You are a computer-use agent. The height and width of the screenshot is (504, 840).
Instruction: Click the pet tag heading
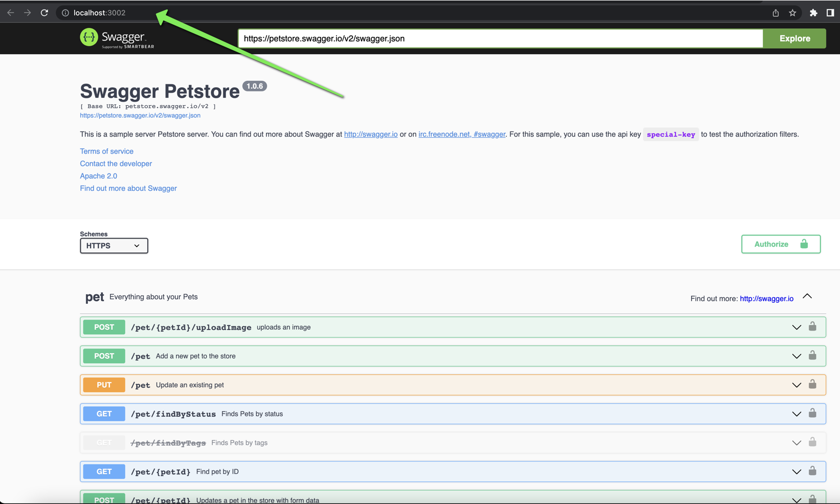point(95,297)
